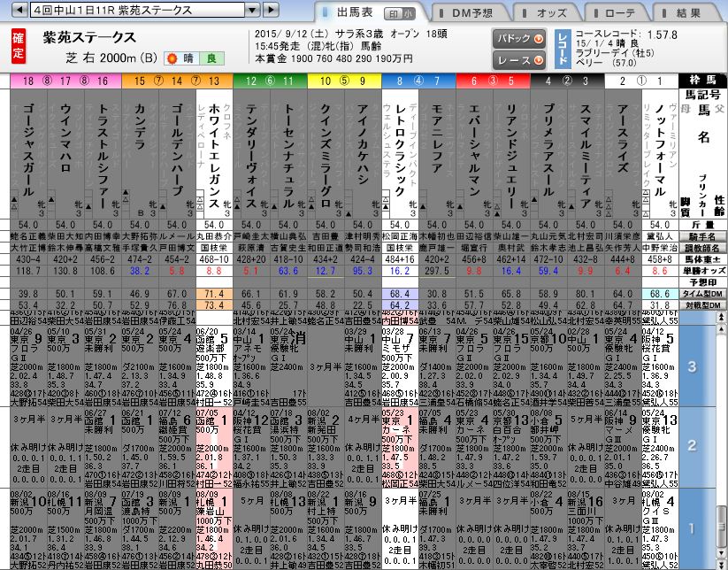Viewport: 728px width, 570px height.
Task: Select horse ホワイトエレガンス name column
Action: (214, 155)
